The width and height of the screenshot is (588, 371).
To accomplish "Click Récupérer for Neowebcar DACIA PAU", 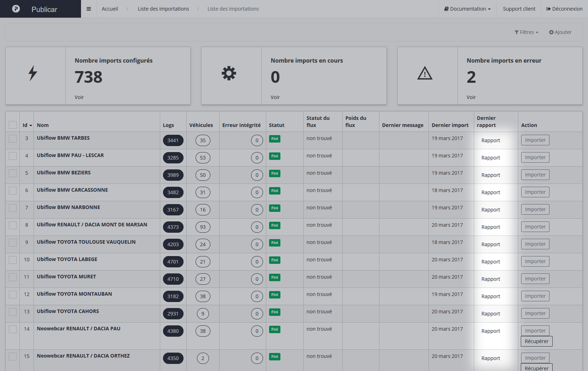I will tap(536, 341).
